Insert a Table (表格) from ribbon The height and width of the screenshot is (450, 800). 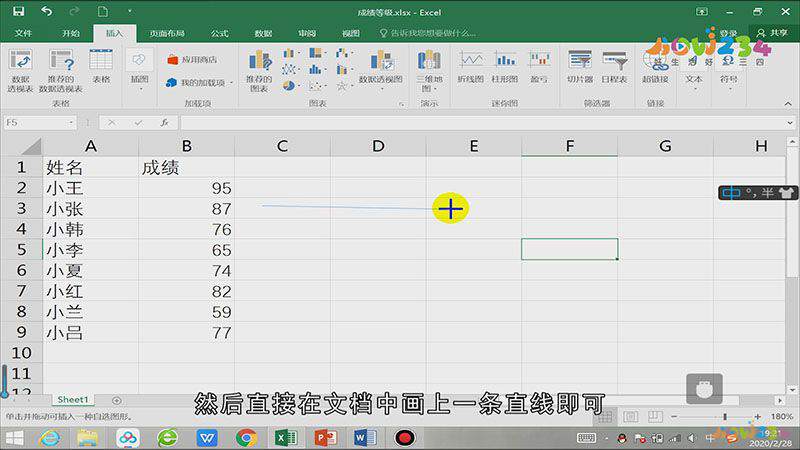click(x=101, y=66)
